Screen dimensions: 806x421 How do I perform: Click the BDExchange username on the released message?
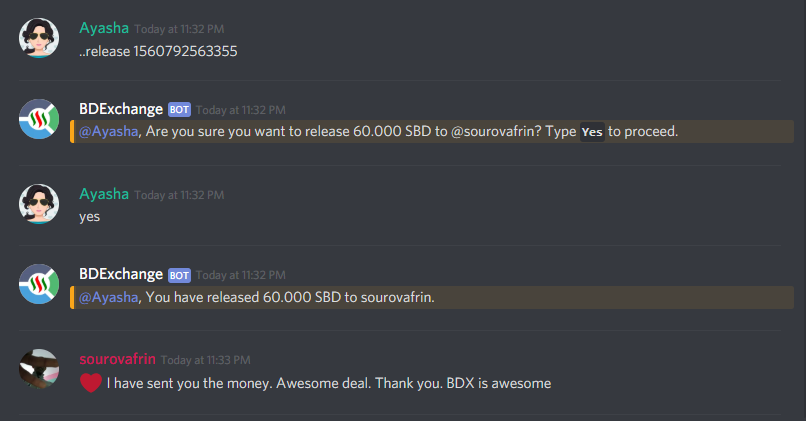121,274
